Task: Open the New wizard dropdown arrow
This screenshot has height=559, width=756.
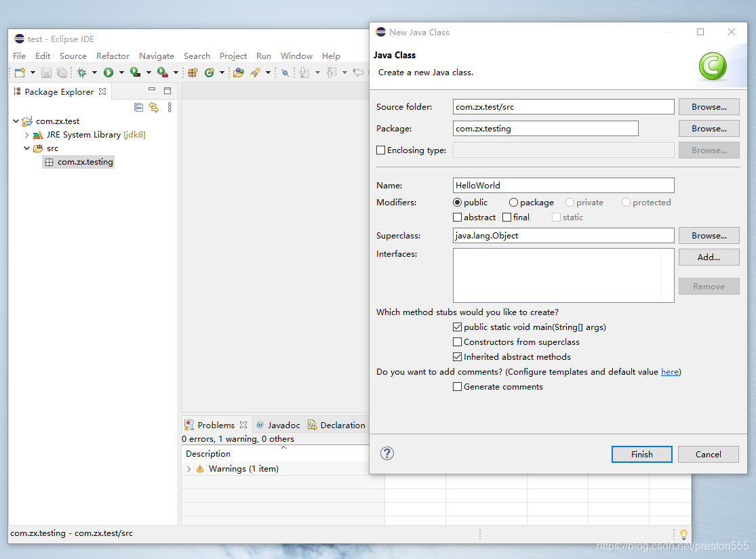Action: pyautogui.click(x=33, y=73)
